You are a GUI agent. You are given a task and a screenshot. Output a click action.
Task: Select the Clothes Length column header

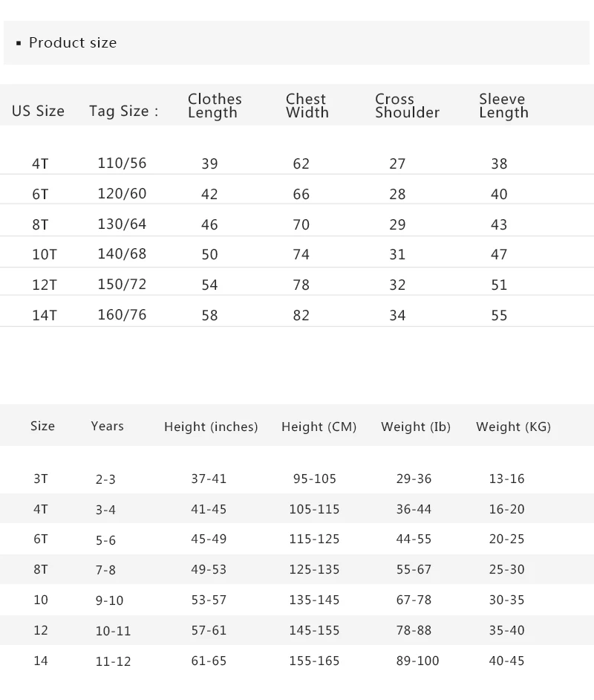[215, 106]
